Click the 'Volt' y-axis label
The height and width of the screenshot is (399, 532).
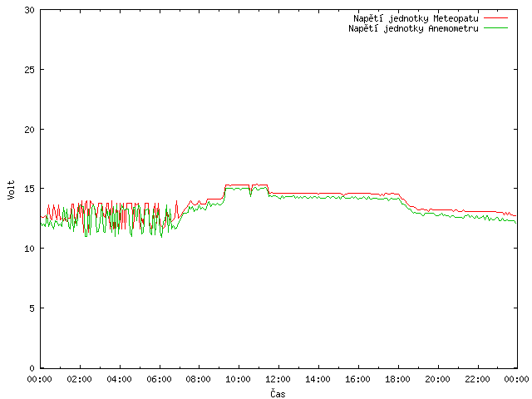click(x=12, y=190)
